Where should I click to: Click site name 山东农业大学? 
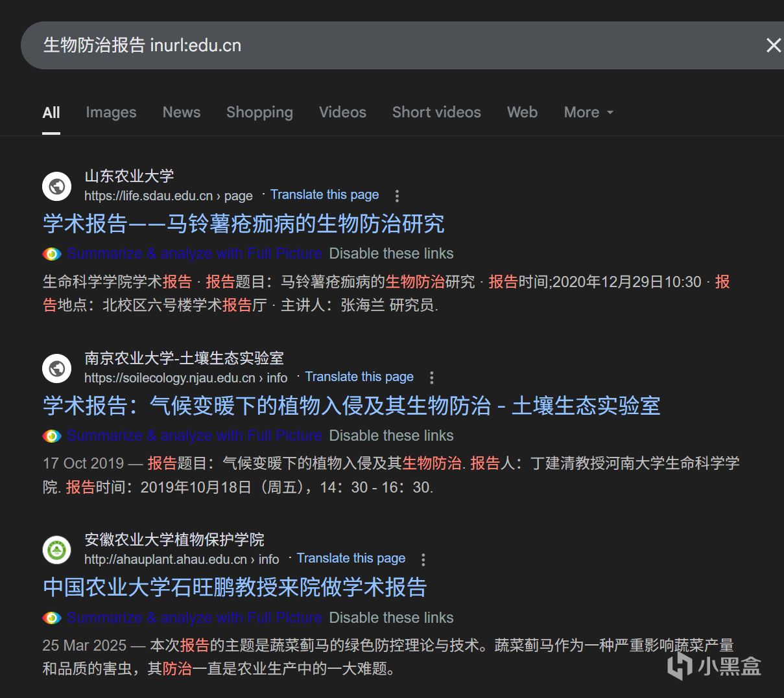(129, 176)
